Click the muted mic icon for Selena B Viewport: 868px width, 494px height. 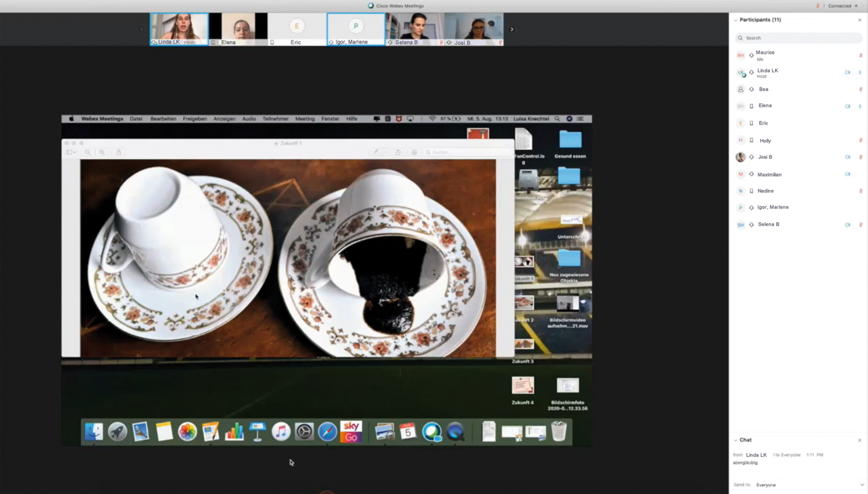point(860,225)
